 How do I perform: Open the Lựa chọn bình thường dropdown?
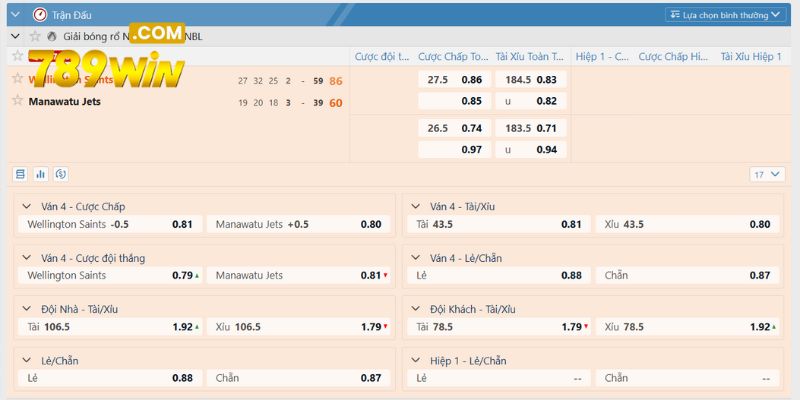point(724,15)
